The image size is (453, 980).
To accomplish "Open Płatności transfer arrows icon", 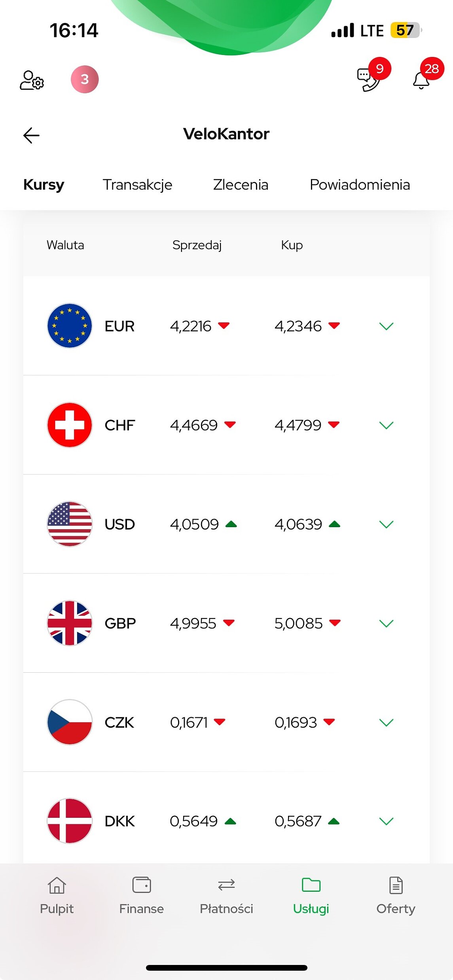I will click(x=226, y=885).
